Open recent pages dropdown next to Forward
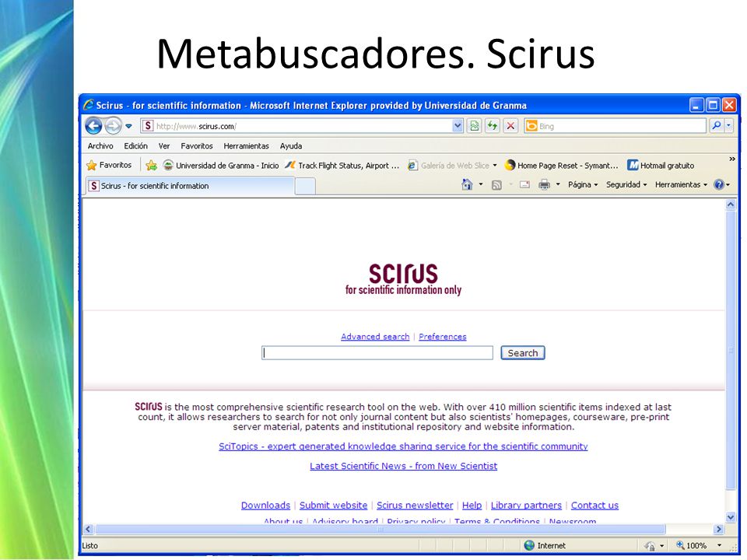The image size is (747, 560). (128, 126)
